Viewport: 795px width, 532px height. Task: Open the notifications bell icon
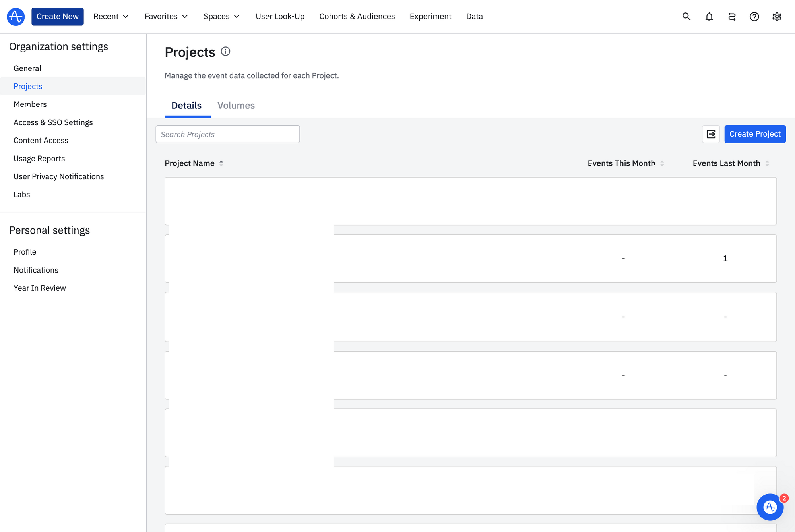click(709, 17)
